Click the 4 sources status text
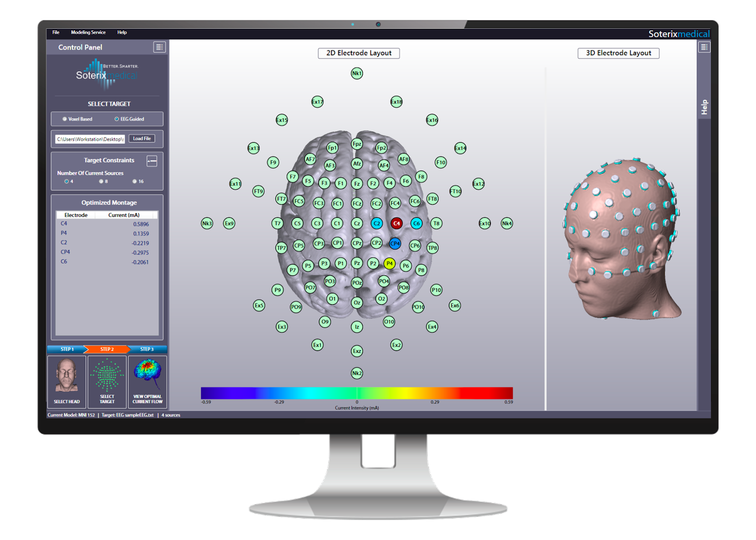The height and width of the screenshot is (540, 756). click(171, 415)
